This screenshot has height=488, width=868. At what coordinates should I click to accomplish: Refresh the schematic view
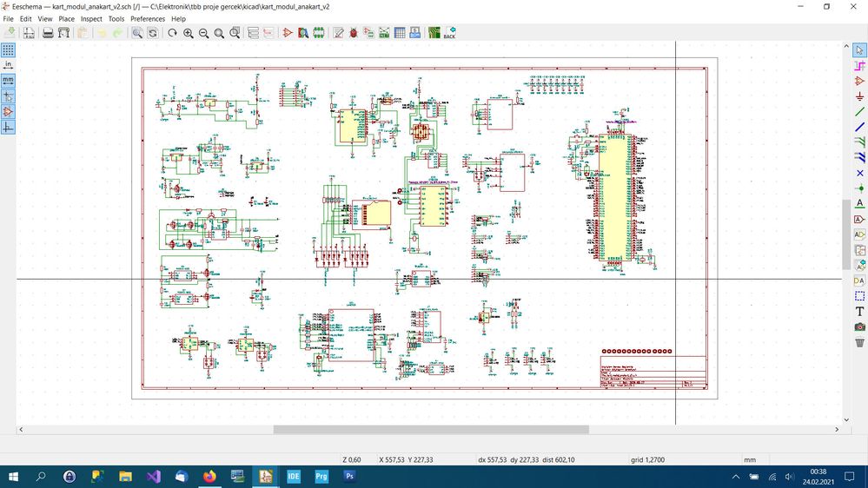point(172,33)
